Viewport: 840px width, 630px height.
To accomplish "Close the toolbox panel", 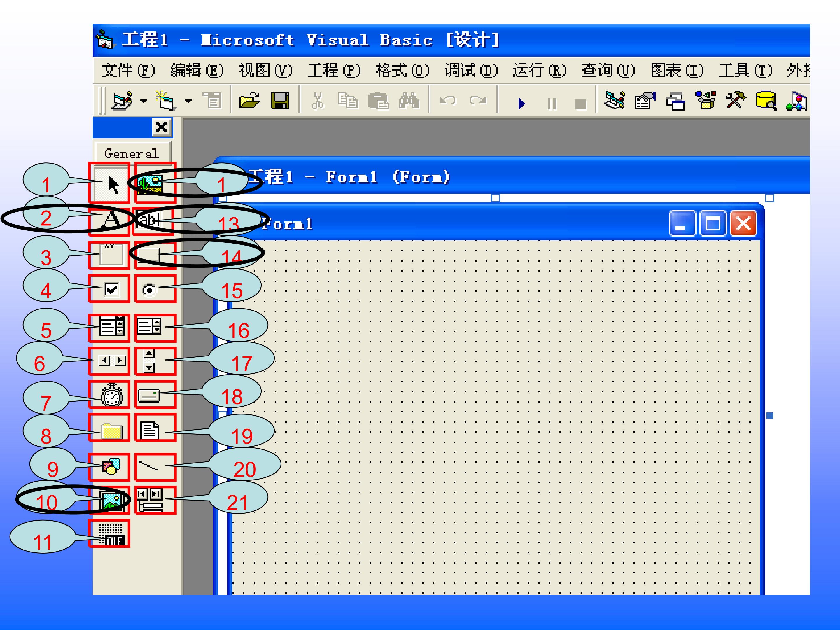I will click(161, 127).
